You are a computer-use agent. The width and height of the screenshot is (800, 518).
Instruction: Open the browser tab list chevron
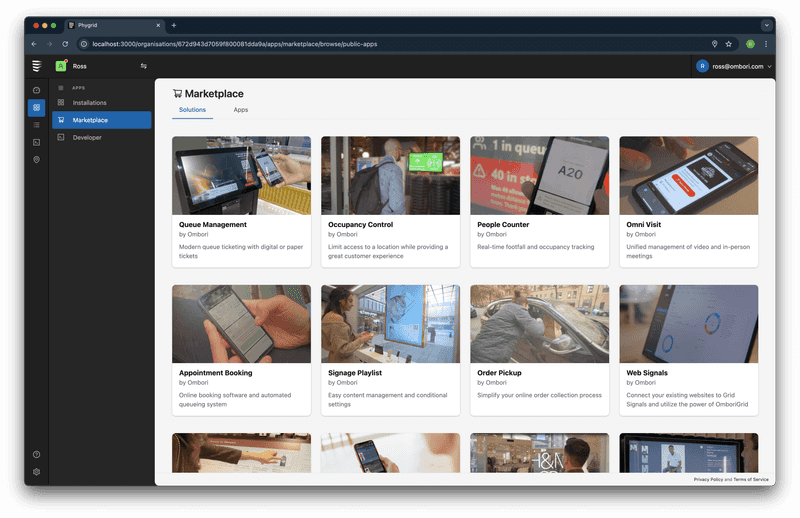pos(766,25)
